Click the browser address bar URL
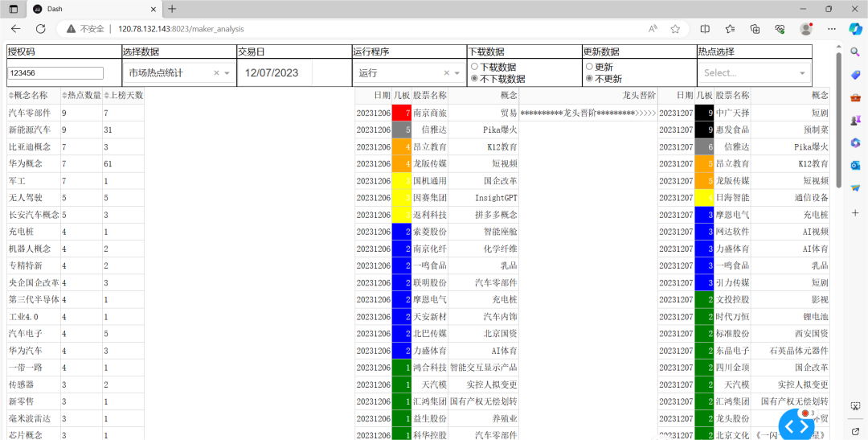Screen dimensions: 868x440 click(x=181, y=29)
